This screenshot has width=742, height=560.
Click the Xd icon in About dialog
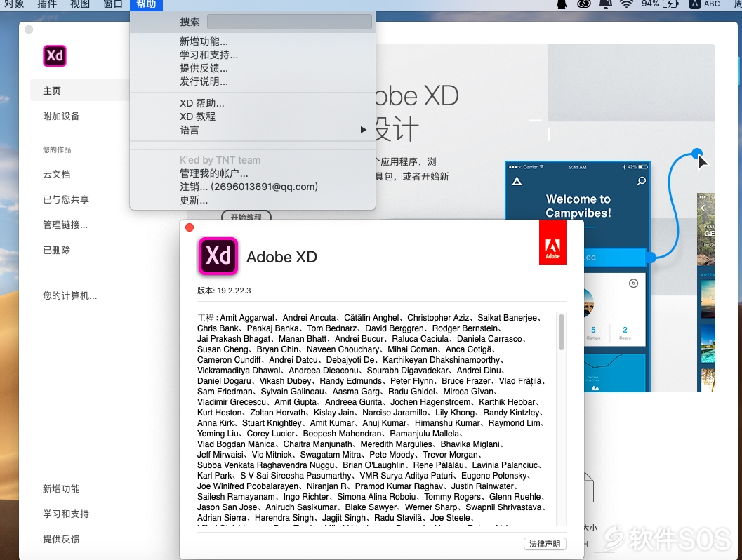coord(218,256)
